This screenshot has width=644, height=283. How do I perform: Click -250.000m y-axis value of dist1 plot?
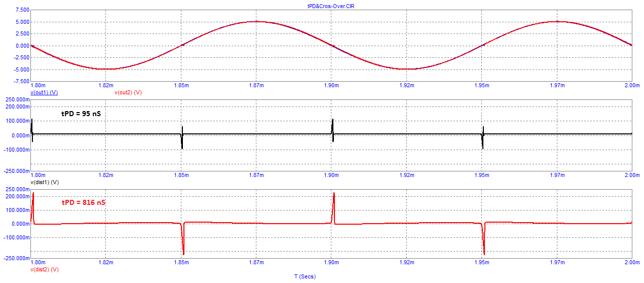tap(16, 171)
